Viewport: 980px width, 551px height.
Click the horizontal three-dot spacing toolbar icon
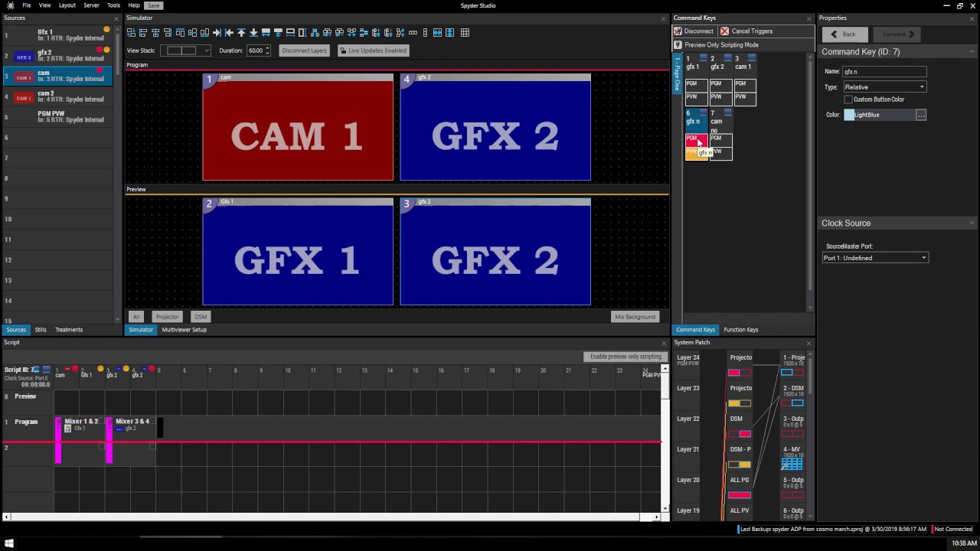(x=413, y=33)
